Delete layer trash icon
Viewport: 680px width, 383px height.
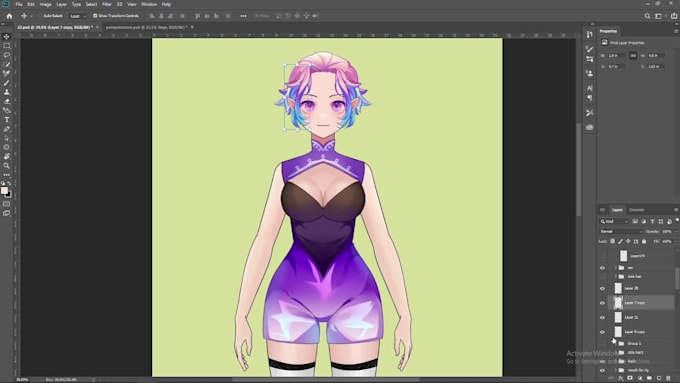click(x=668, y=378)
